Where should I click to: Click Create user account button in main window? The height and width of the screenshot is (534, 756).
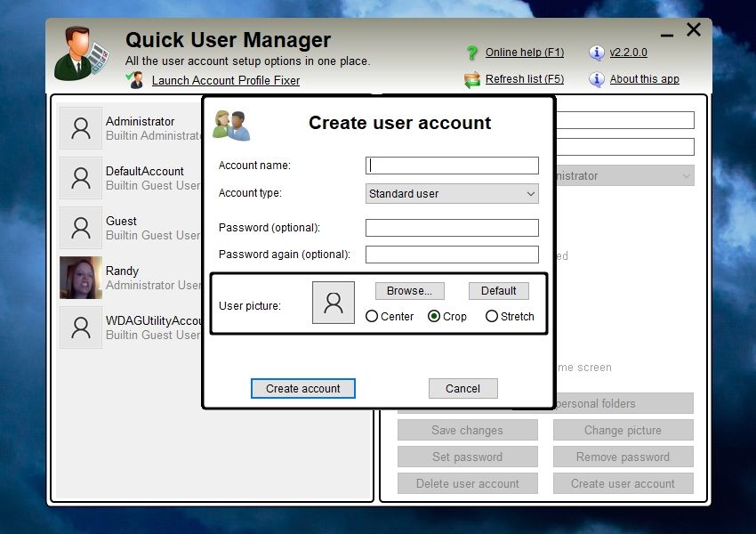623,483
